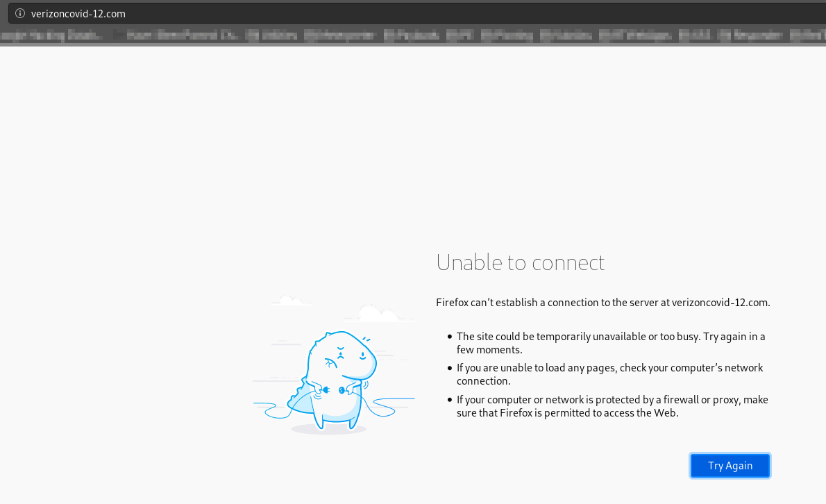Click the "Firefox can't establish a connection" sentence

point(602,302)
